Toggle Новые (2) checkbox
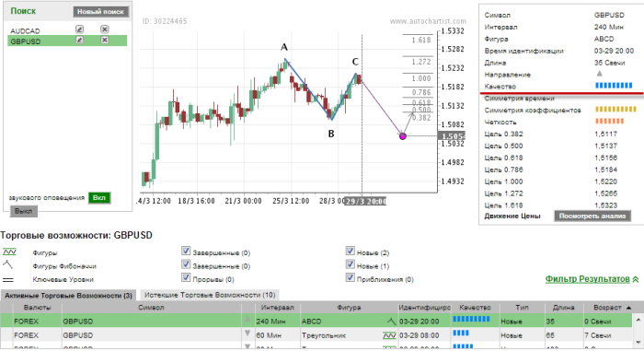644x351 pixels. point(350,251)
